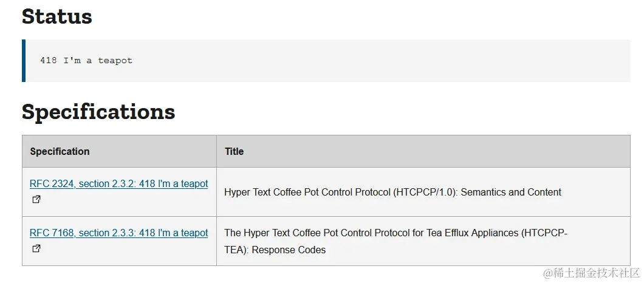The height and width of the screenshot is (283, 644).
Task: Select the Specification column header
Action: (x=60, y=151)
